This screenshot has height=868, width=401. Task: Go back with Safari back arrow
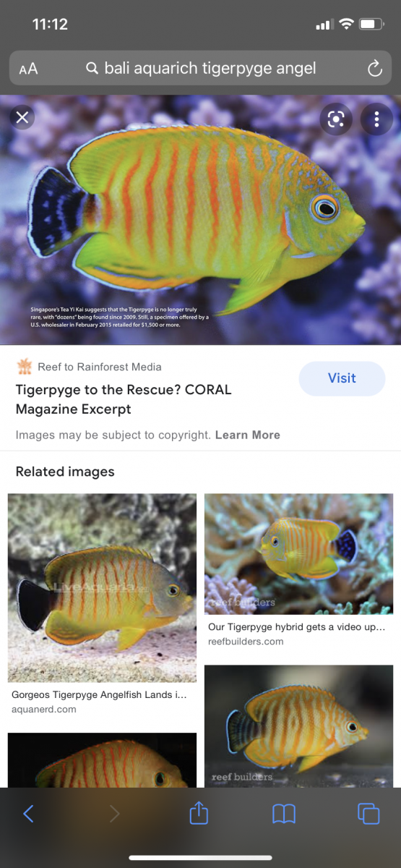click(x=28, y=814)
